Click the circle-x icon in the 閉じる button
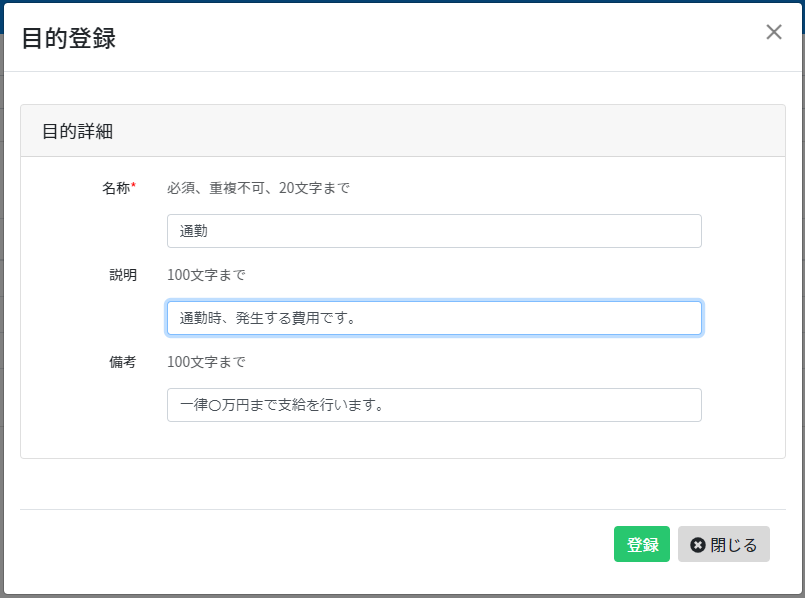This screenshot has height=598, width=805. [697, 545]
